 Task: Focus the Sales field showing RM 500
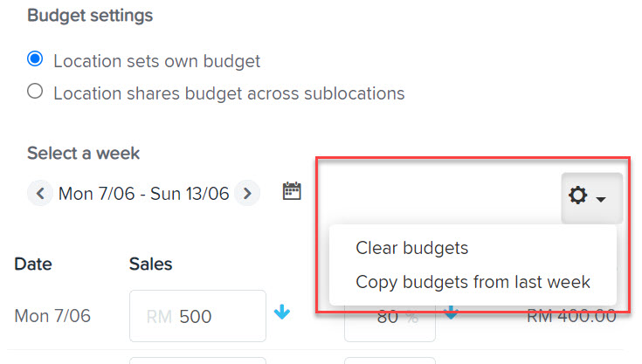[197, 316]
